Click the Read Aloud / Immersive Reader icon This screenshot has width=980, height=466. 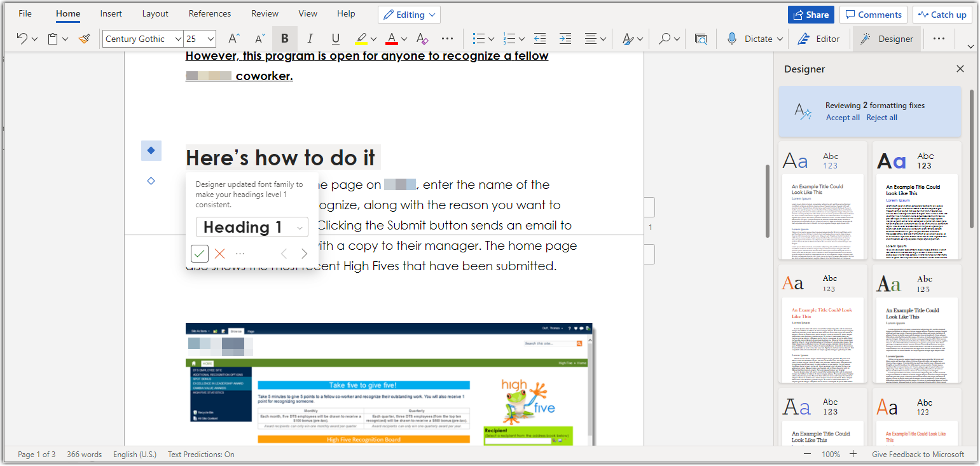[x=700, y=38]
